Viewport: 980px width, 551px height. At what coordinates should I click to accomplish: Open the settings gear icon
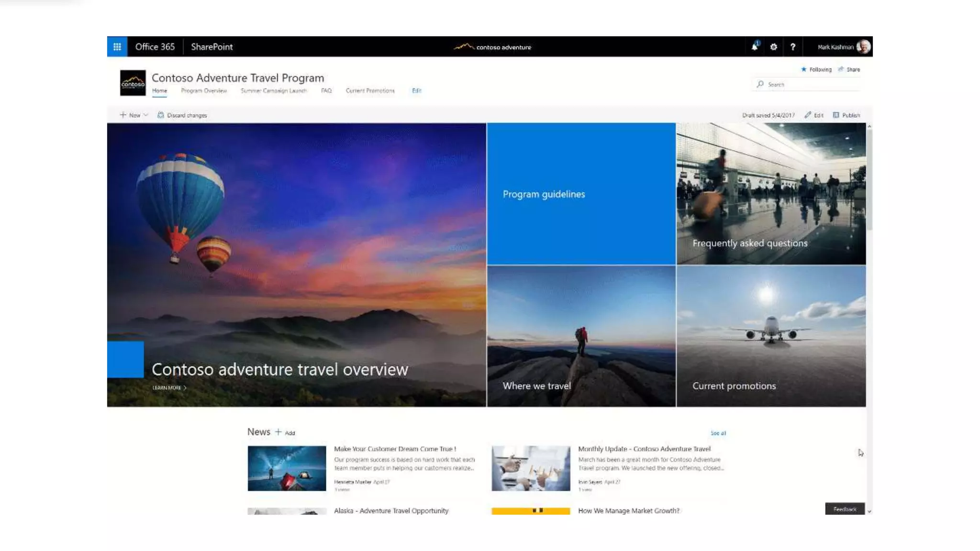click(x=774, y=47)
